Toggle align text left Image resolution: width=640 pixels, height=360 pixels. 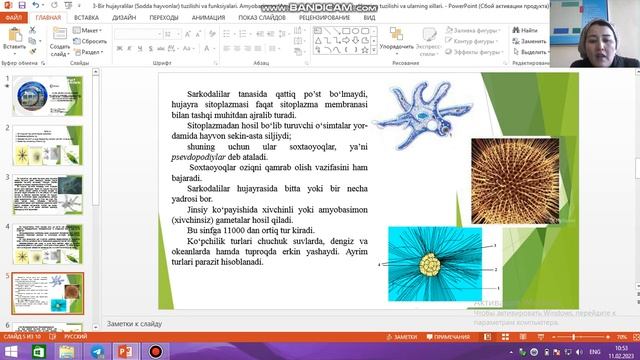[x=227, y=49]
